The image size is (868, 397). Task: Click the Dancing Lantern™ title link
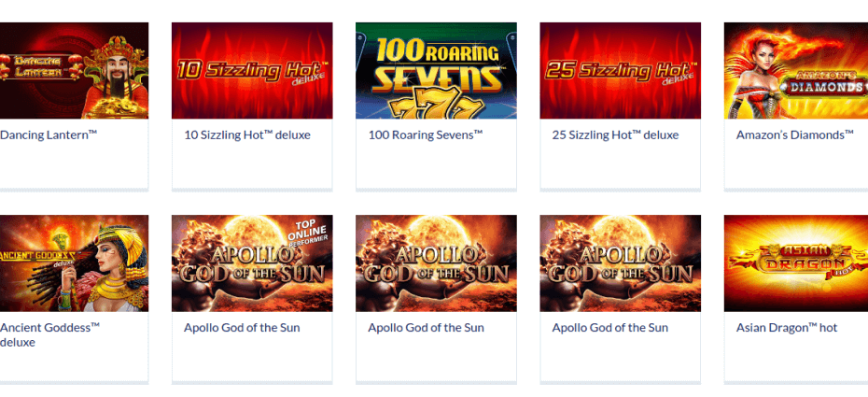tap(49, 135)
